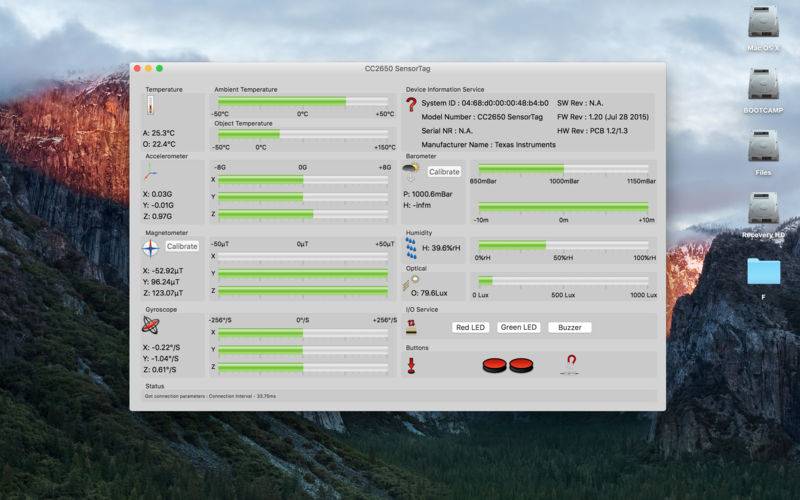
Task: Click the Buttons section red arrow icon
Action: [411, 365]
